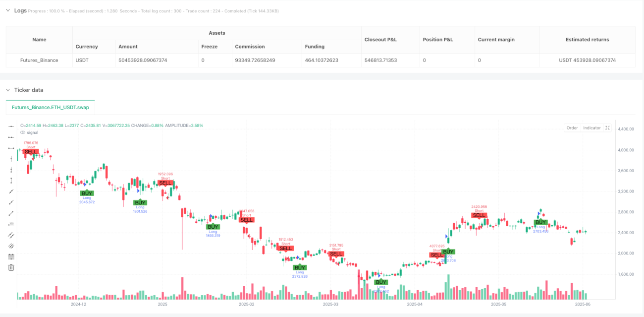Select the parallel straight lines tool
The width and height of the screenshot is (644, 317).
pos(11,235)
